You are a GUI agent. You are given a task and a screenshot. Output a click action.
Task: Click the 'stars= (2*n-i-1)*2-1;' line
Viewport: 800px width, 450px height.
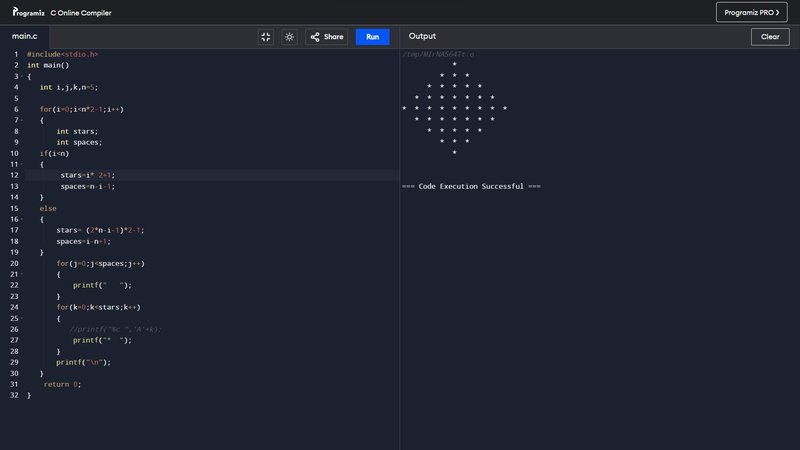click(x=101, y=230)
